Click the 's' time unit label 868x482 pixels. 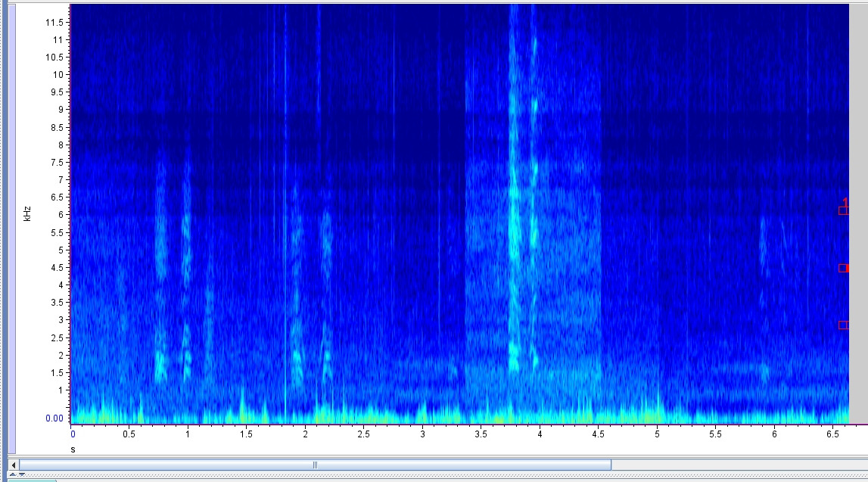(x=73, y=449)
